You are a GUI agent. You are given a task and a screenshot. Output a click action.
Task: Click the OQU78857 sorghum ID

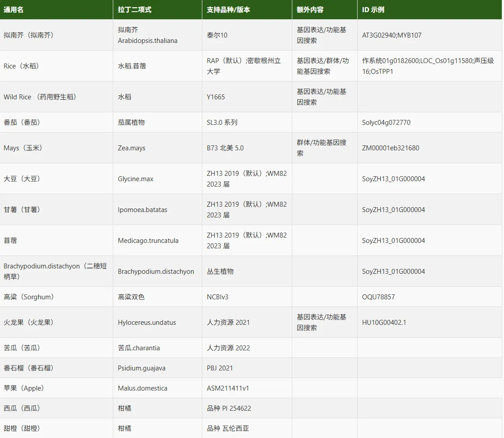(378, 297)
